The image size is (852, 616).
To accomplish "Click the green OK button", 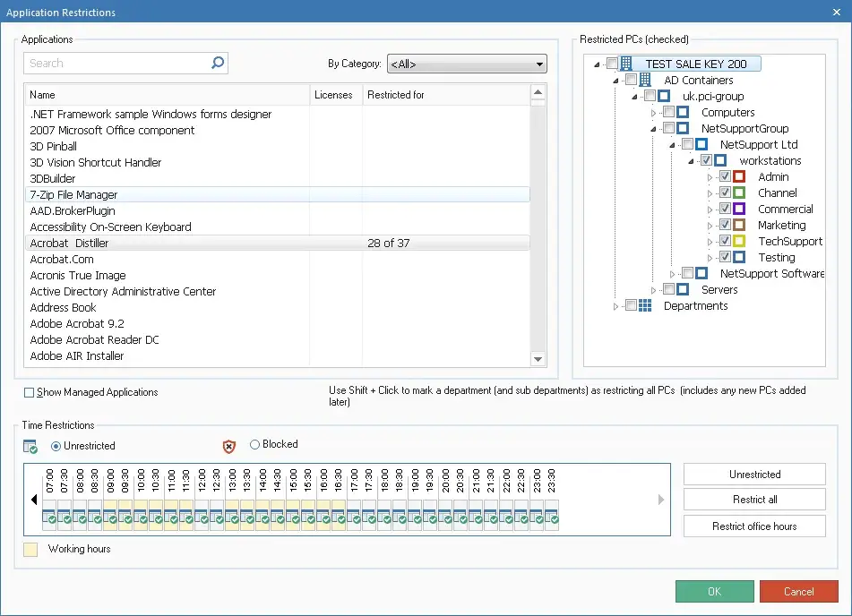I will [714, 591].
